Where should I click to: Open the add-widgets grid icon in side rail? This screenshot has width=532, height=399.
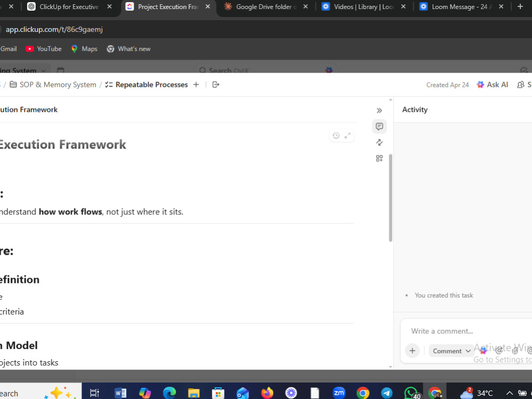click(x=379, y=159)
